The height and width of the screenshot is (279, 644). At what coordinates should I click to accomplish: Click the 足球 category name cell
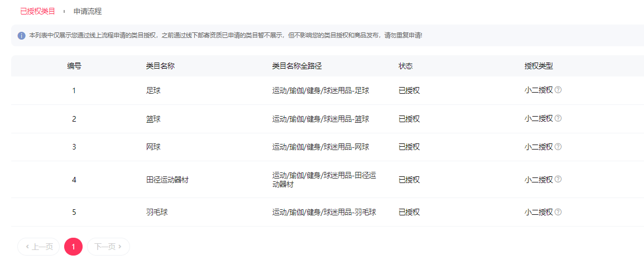pyautogui.click(x=153, y=90)
